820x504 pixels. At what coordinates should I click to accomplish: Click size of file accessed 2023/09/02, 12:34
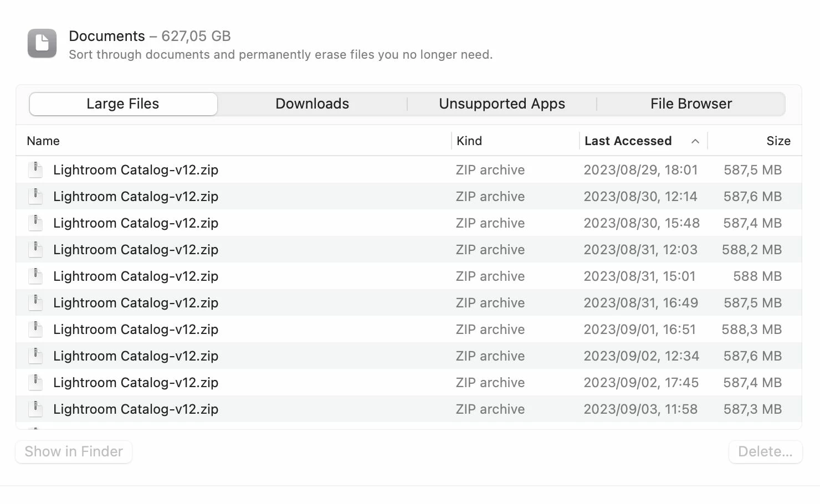(753, 356)
